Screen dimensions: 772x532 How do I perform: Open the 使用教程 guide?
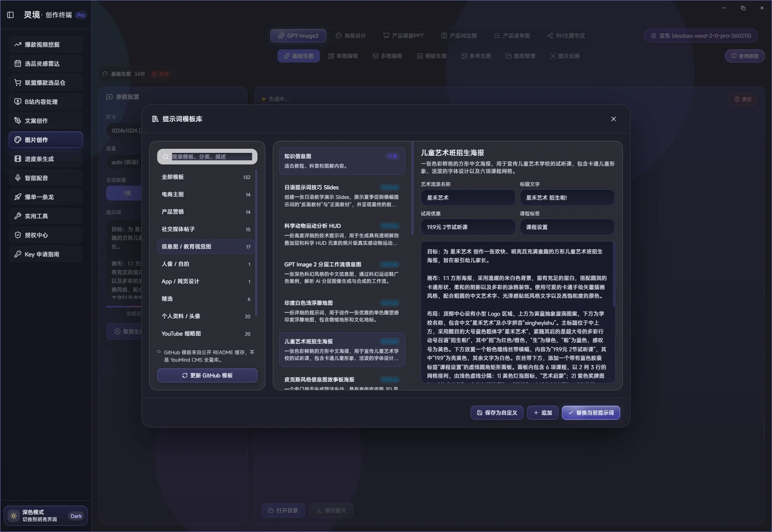(745, 56)
